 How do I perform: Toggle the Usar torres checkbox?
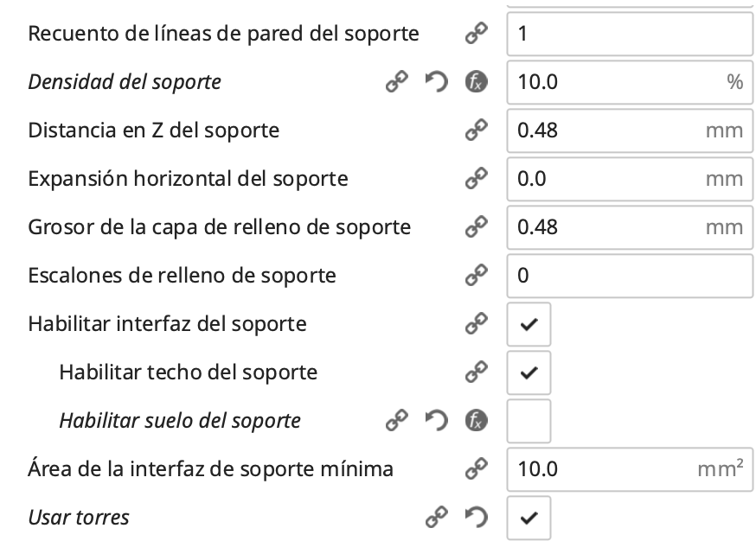(529, 518)
